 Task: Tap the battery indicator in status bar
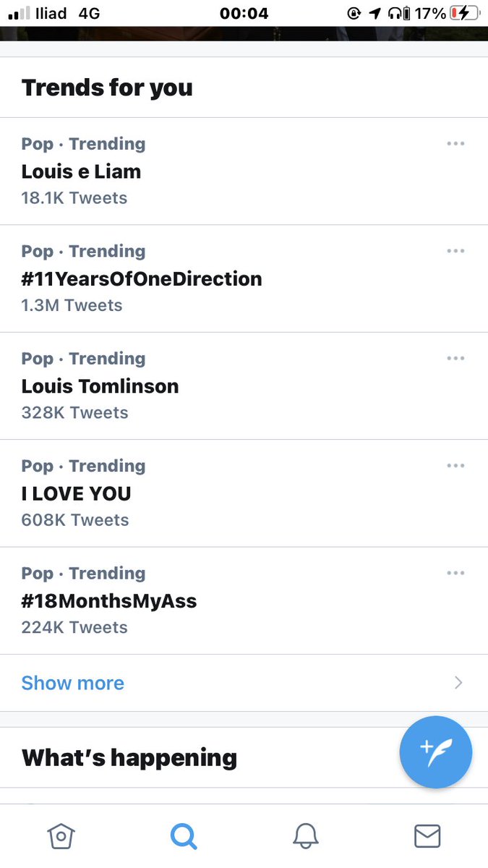pyautogui.click(x=461, y=13)
